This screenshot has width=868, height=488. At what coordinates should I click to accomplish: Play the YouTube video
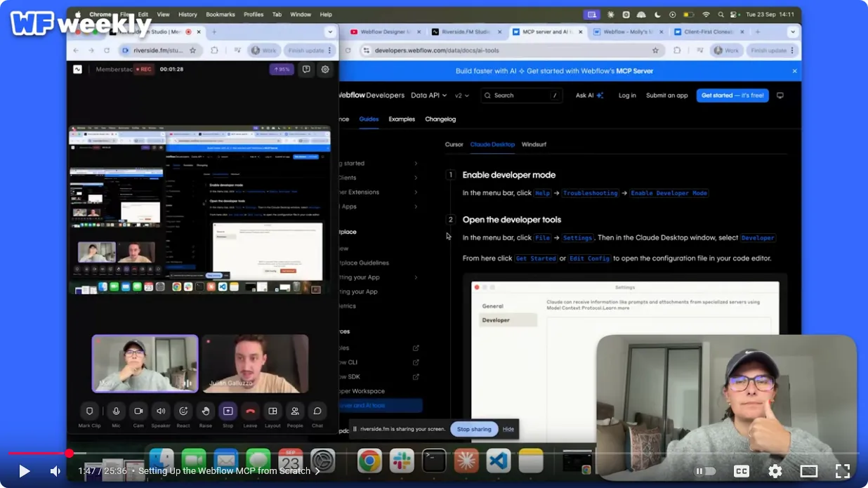(24, 471)
